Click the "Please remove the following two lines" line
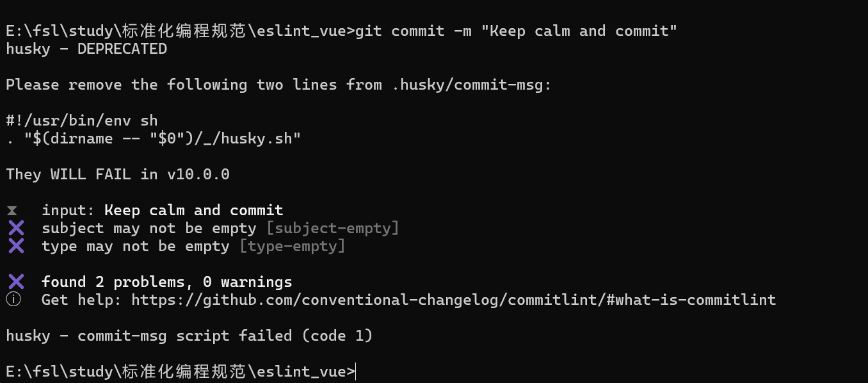Image resolution: width=868 pixels, height=383 pixels. 278,85
